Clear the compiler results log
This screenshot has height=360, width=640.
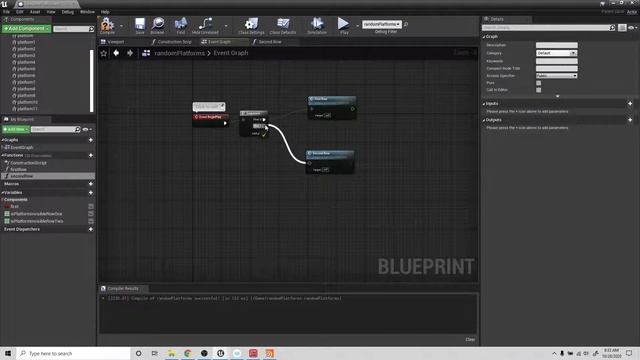pyautogui.click(x=470, y=340)
